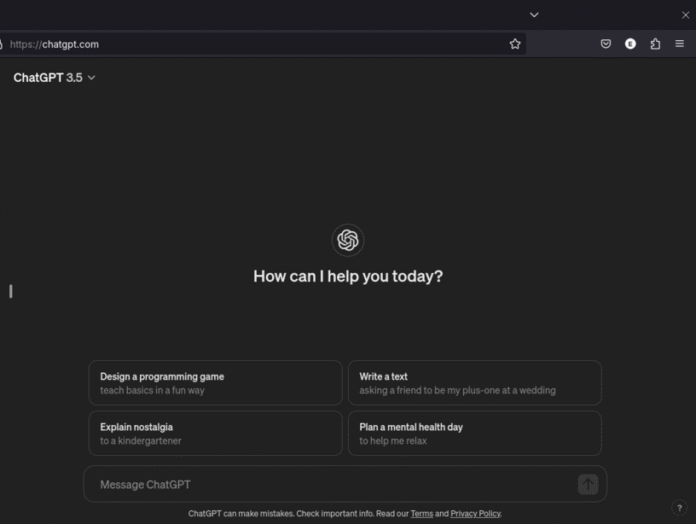Open the help question mark button
Viewport: 696px width, 524px height.
(679, 508)
